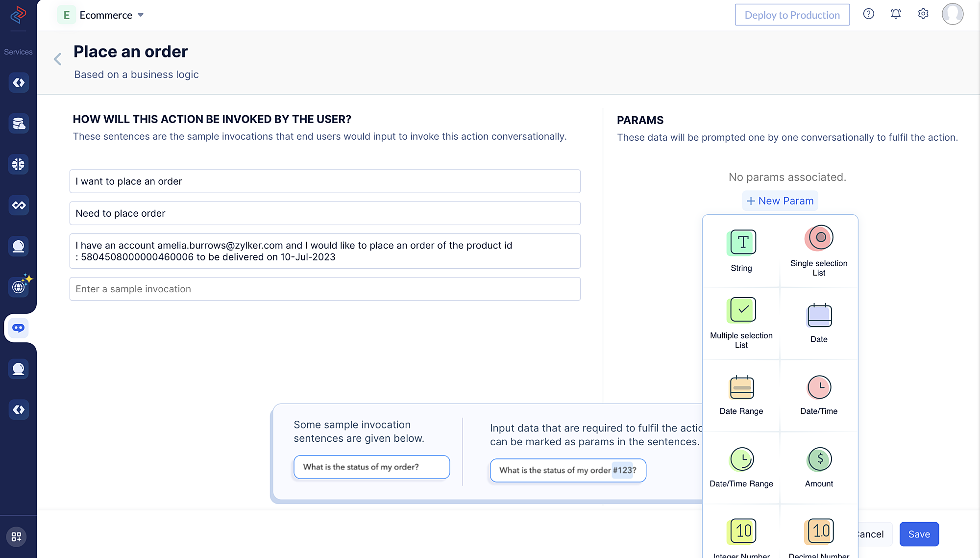Click Deploy to Production button
This screenshot has width=980, height=558.
(x=792, y=15)
